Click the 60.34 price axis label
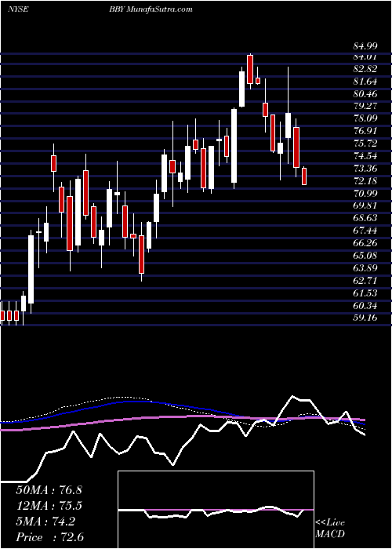This screenshot has height=549, width=392. click(365, 305)
